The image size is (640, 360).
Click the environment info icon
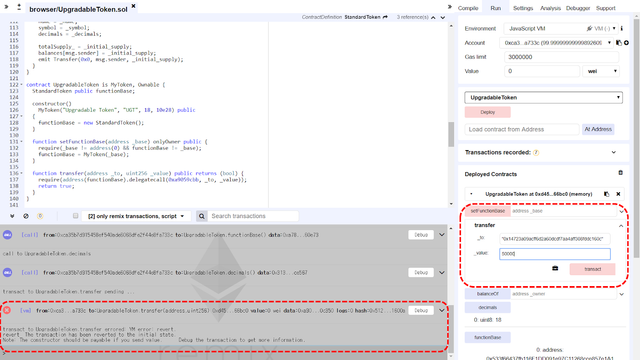622,29
